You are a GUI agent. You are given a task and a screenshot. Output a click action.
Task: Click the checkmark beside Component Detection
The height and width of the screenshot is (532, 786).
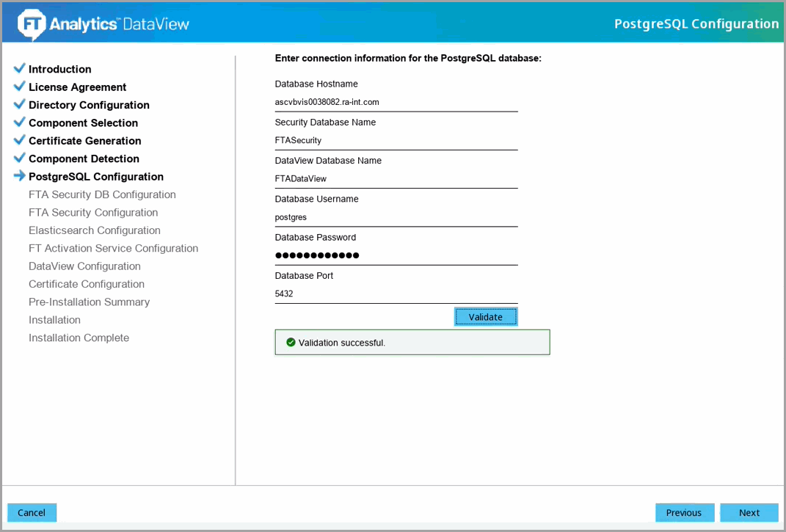pos(20,158)
